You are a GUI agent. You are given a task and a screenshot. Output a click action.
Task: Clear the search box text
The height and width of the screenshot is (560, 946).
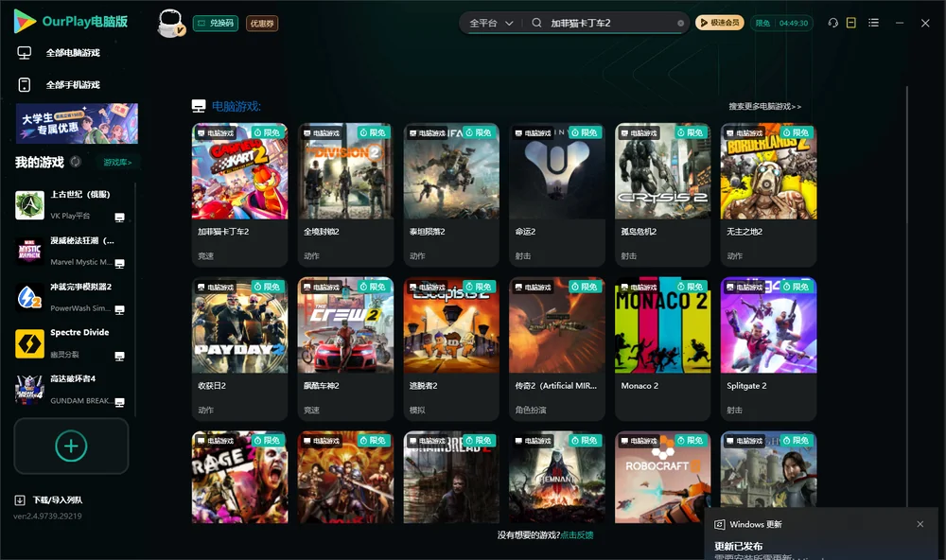click(680, 23)
